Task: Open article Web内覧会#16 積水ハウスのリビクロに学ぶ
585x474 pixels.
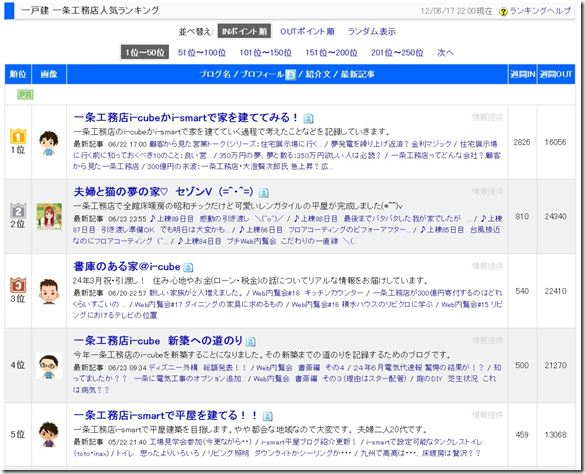Action: click(362, 304)
